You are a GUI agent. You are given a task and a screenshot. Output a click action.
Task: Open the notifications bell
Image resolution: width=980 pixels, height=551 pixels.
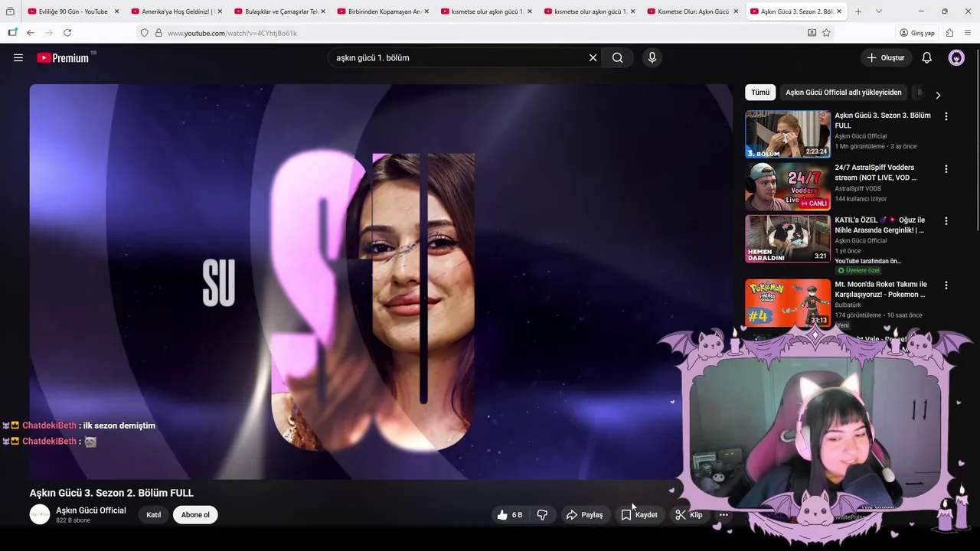point(926,57)
